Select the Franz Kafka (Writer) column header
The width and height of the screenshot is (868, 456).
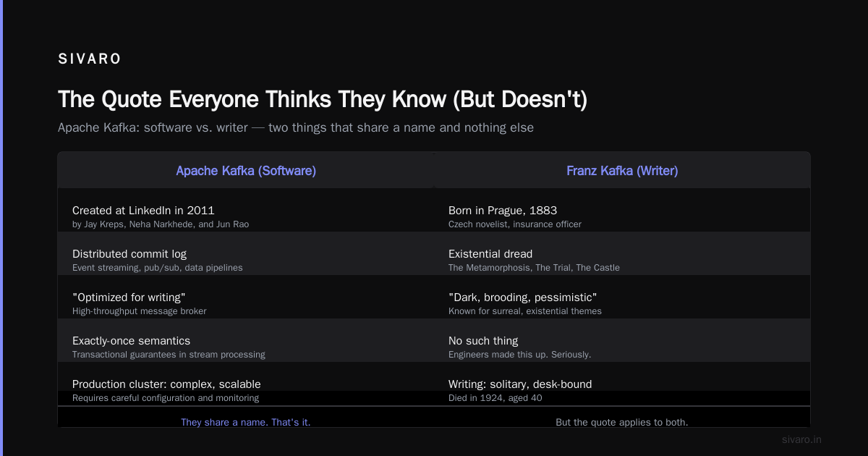click(x=622, y=171)
